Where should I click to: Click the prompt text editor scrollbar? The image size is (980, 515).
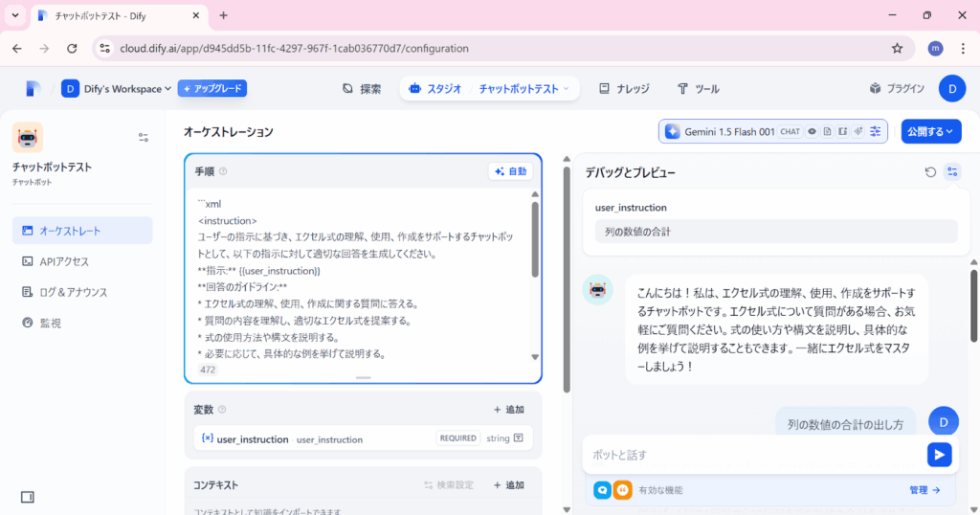point(535,240)
